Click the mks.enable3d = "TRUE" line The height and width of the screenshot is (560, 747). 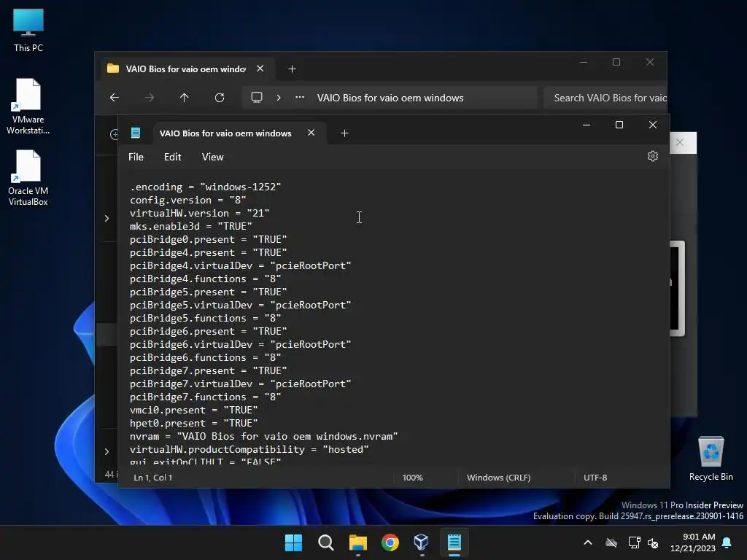190,226
